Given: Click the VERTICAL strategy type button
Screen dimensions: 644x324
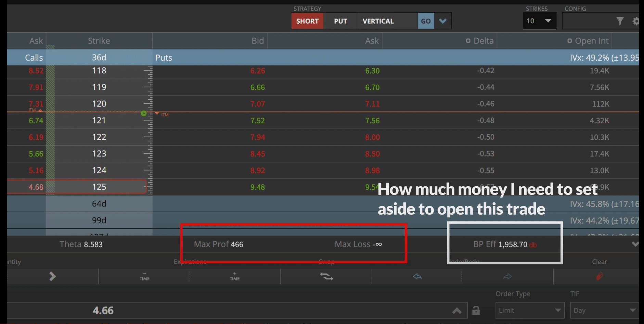Looking at the screenshot, I should [x=378, y=21].
